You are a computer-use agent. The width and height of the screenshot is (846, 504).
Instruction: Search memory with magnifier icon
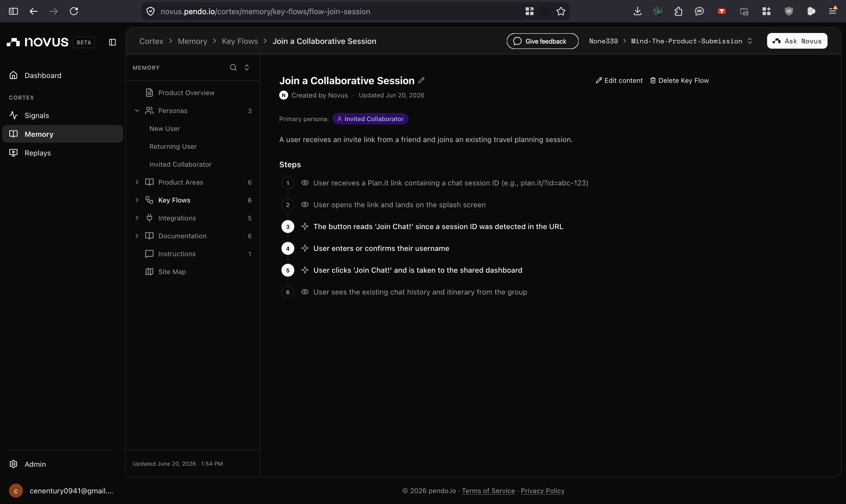click(x=233, y=67)
